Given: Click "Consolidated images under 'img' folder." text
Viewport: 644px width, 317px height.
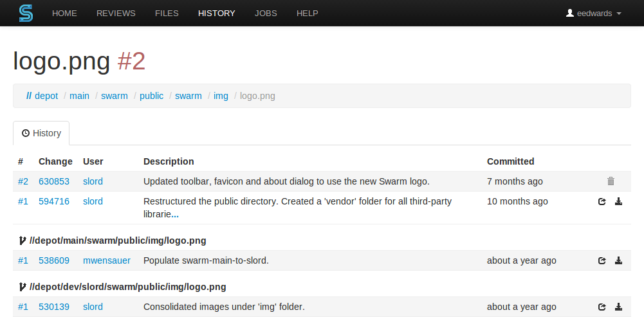Looking at the screenshot, I should point(224,307).
